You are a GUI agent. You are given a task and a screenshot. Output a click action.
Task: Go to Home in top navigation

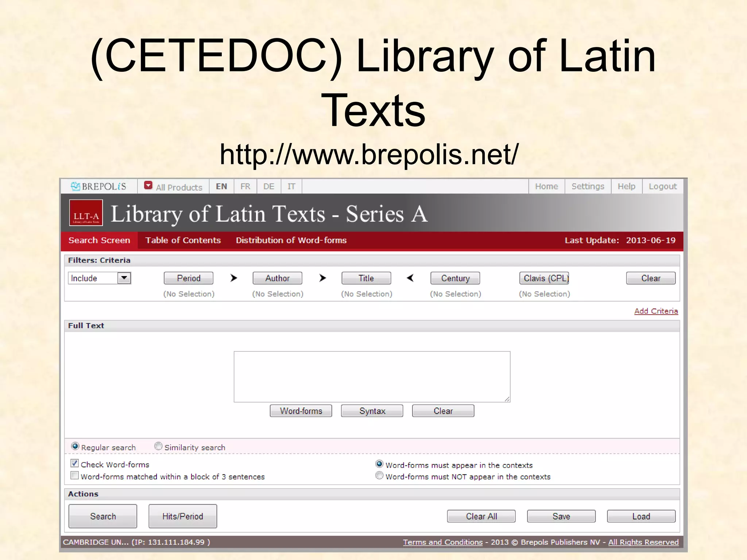(546, 186)
